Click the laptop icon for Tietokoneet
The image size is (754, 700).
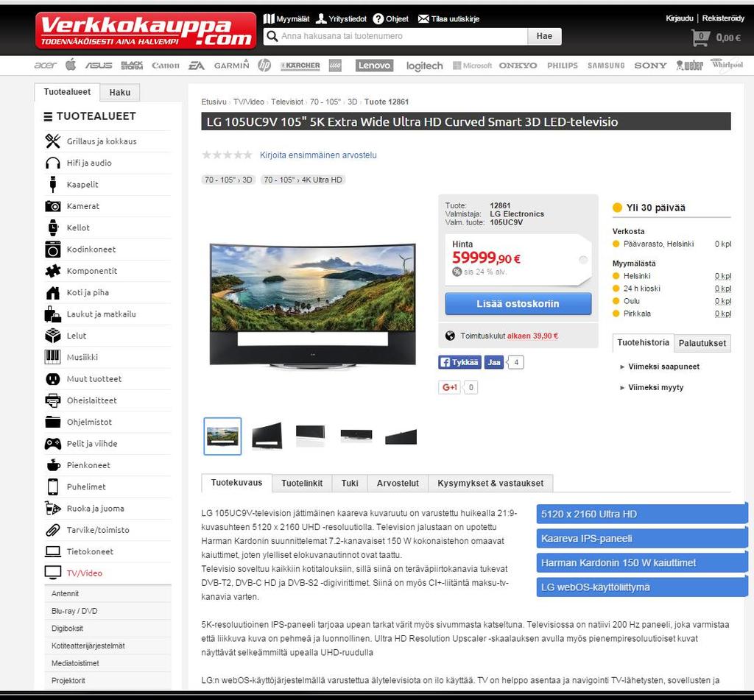coord(53,551)
